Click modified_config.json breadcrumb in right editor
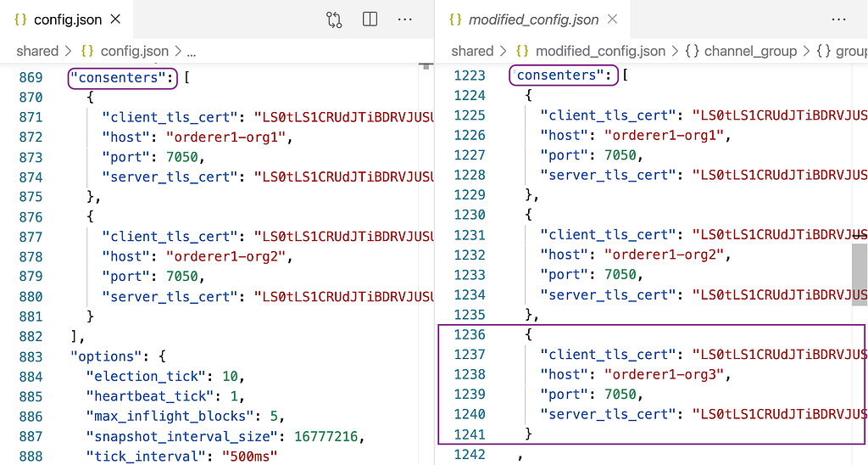Screen dimensions: 868x465 tap(601, 52)
